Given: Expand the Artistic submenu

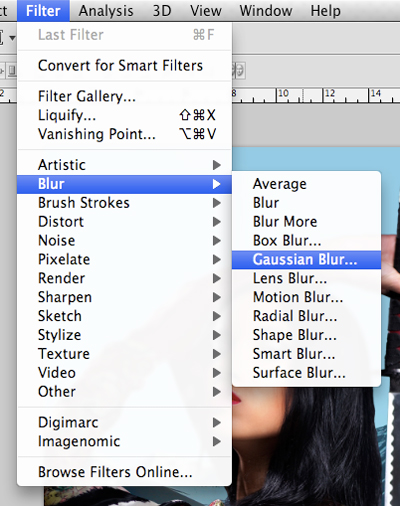Looking at the screenshot, I should (124, 165).
